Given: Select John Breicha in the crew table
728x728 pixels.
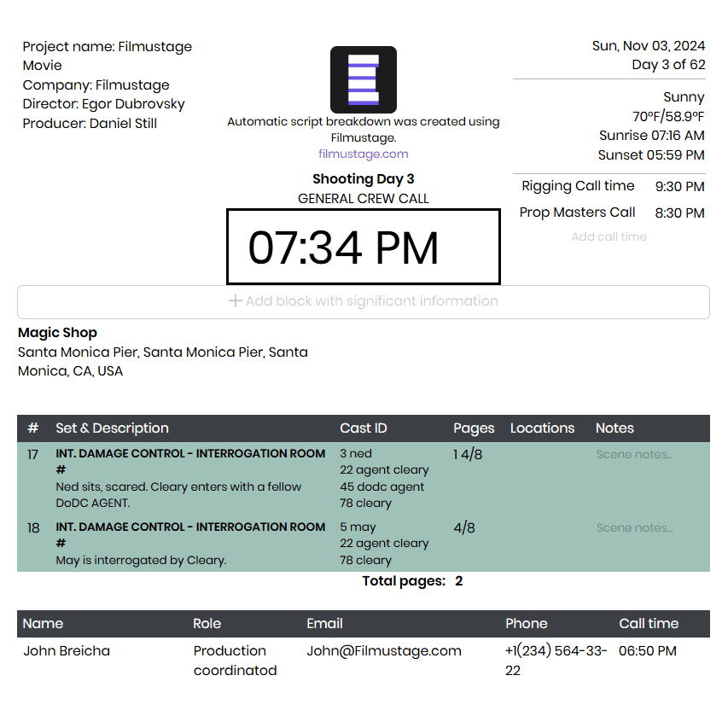Looking at the screenshot, I should [67, 650].
